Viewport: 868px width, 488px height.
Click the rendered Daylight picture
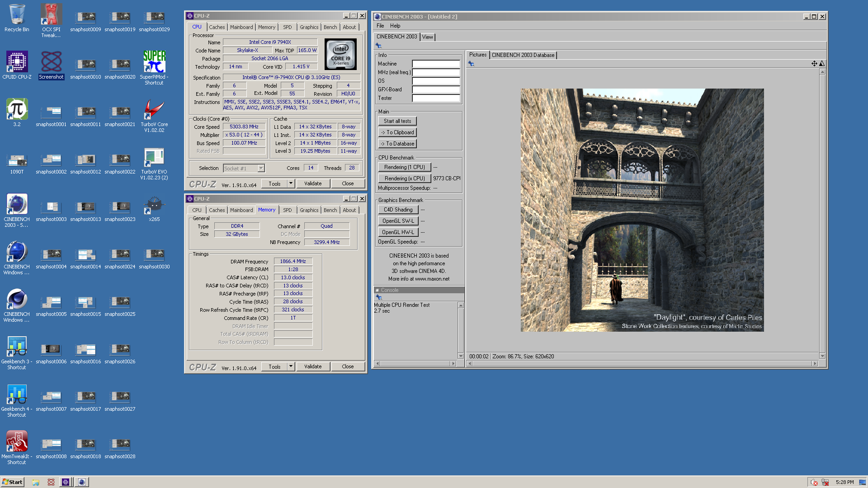[642, 210]
